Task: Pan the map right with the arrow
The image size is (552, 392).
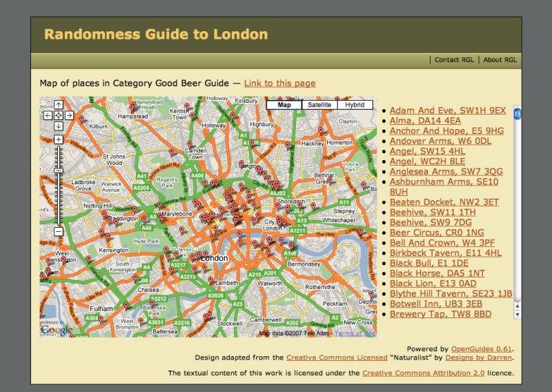Action: click(70, 115)
